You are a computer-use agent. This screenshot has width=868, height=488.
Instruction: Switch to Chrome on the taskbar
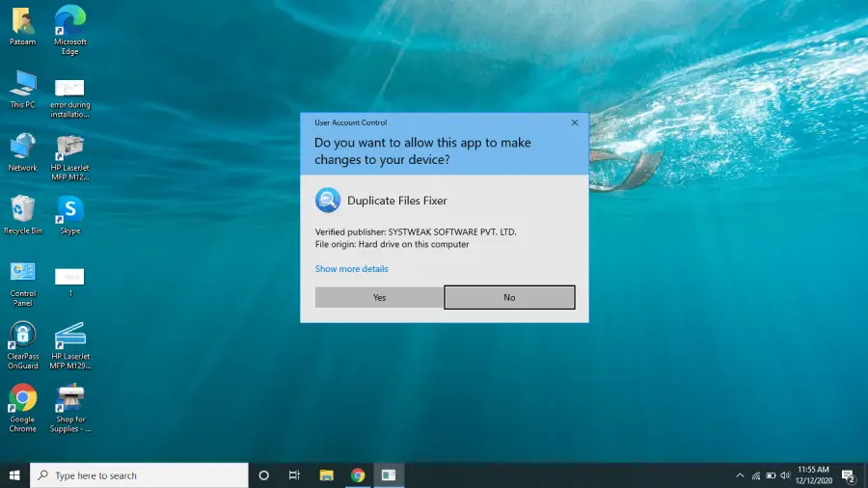coord(358,475)
